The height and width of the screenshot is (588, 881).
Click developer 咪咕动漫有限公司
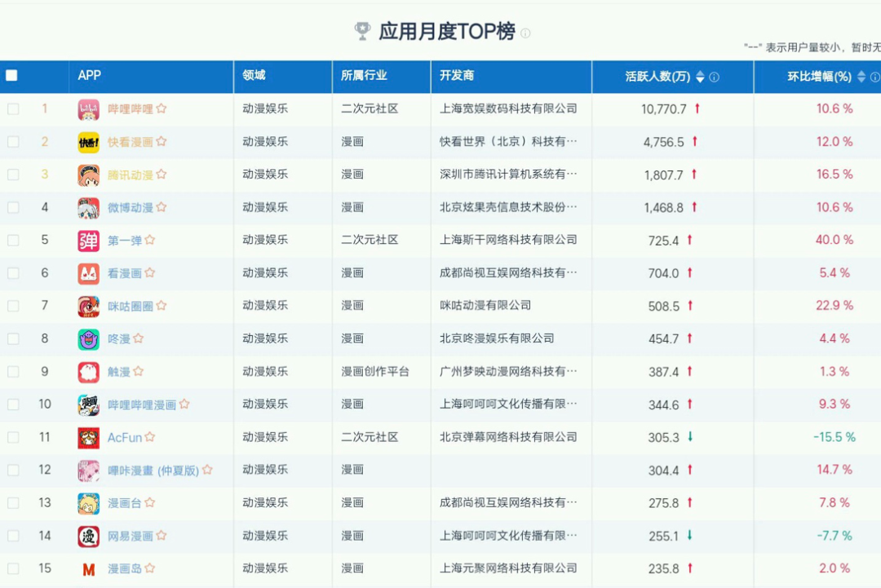(485, 306)
